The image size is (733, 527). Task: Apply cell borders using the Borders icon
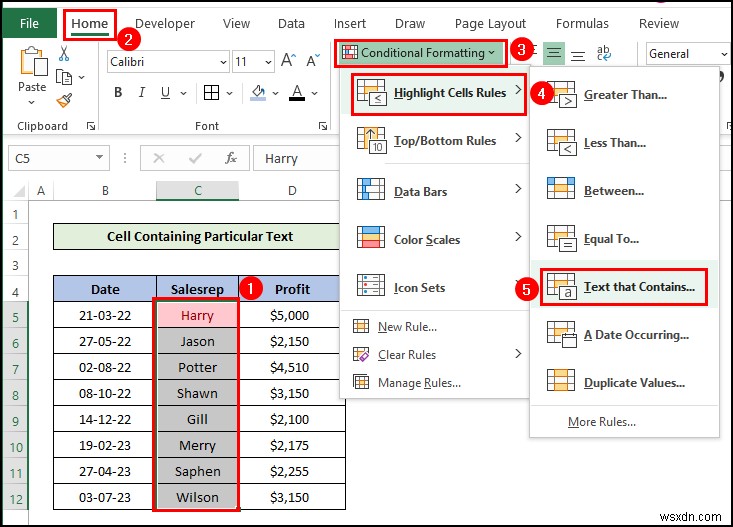pos(211,93)
